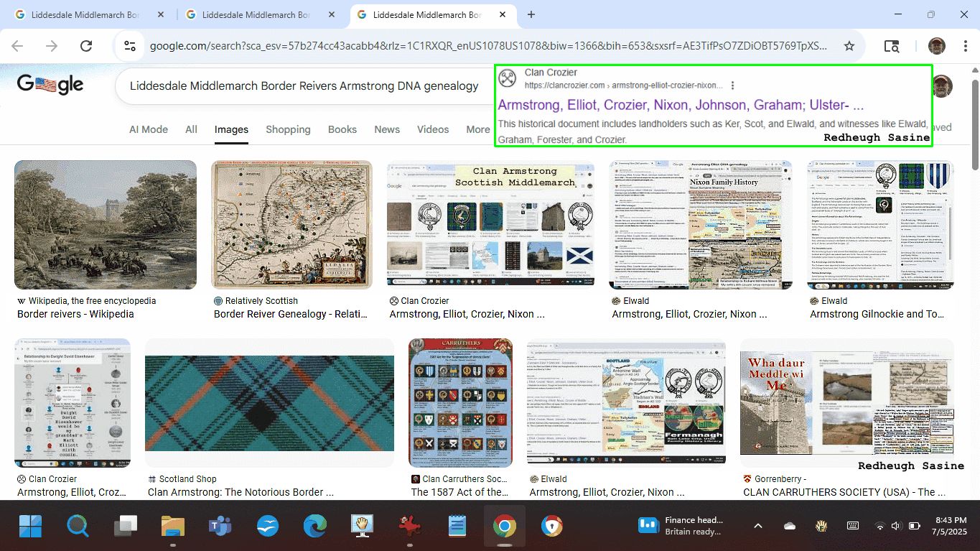This screenshot has width=980, height=551.
Task: Click the browser forward arrow
Action: (x=52, y=46)
